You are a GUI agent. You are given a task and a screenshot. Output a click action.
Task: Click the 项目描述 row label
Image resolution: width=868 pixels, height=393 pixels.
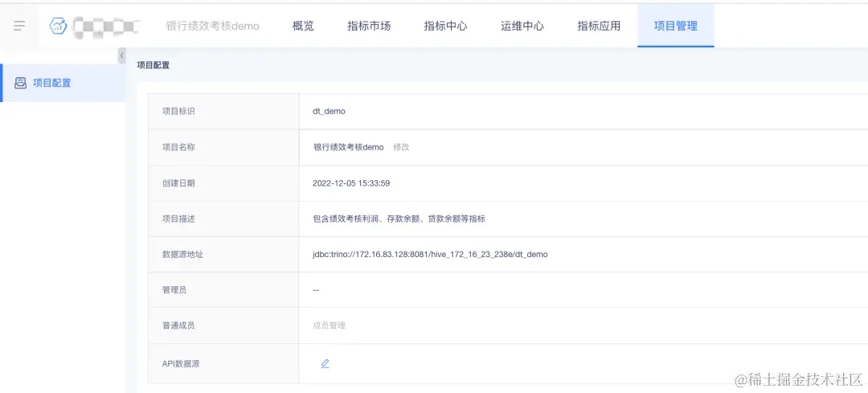[x=178, y=219]
